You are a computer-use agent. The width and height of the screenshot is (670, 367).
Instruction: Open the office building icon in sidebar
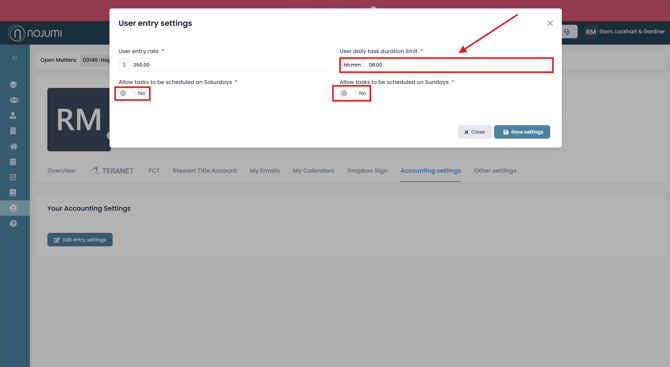click(13, 131)
